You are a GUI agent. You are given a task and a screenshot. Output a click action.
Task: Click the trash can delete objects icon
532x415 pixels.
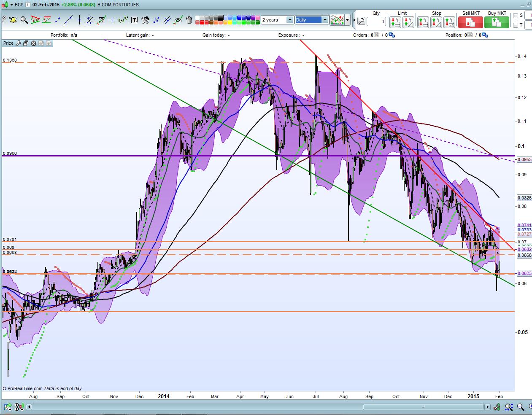189,20
